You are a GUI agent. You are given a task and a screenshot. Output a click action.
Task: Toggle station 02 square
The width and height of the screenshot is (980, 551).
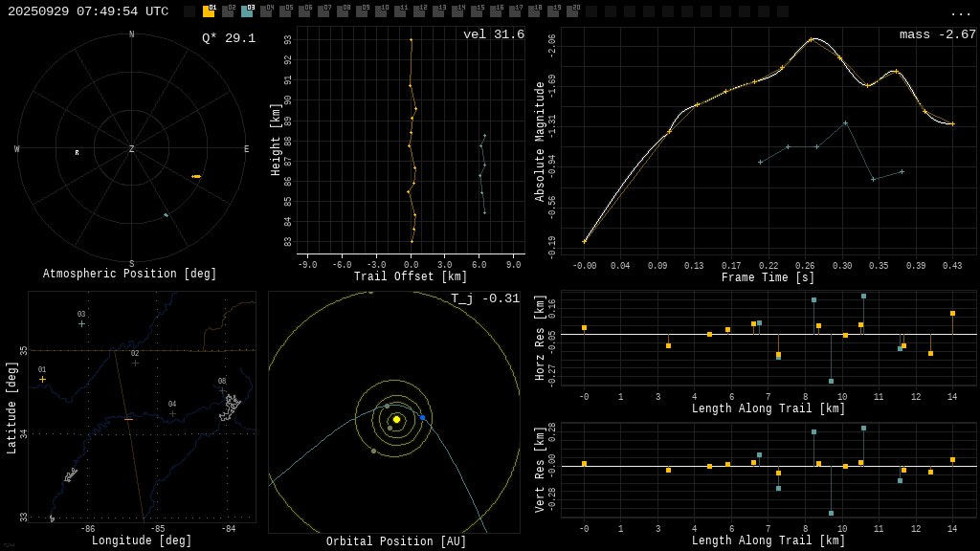coord(228,11)
